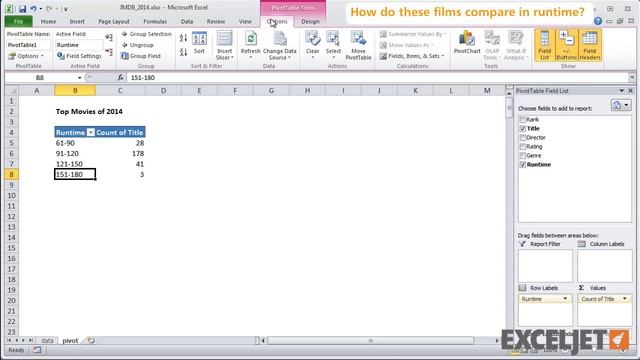The height and width of the screenshot is (360, 640).
Task: Close the PivotTable Field List pane
Action: point(630,91)
